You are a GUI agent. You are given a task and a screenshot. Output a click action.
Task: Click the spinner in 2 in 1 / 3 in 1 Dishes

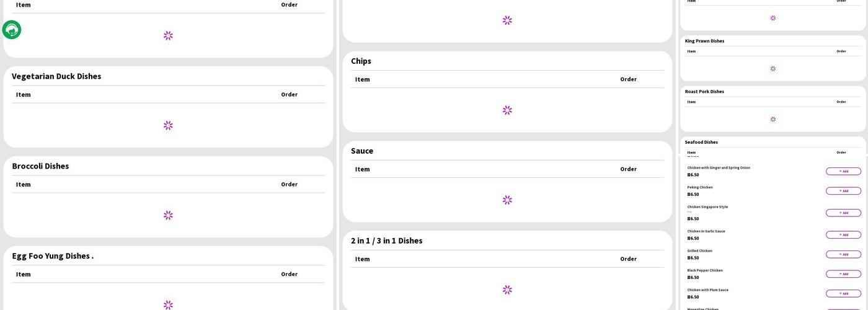coord(507,290)
